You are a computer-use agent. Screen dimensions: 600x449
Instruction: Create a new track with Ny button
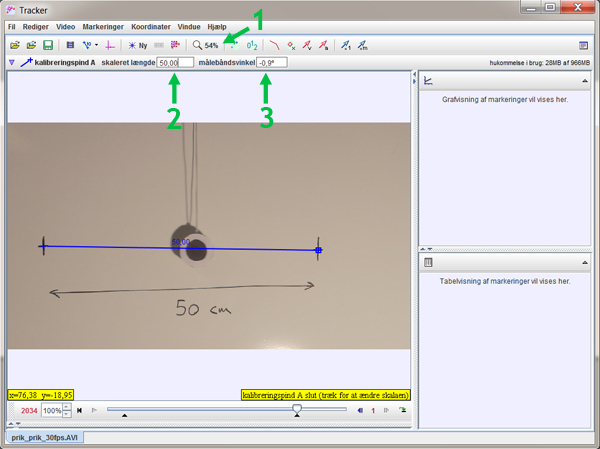138,46
